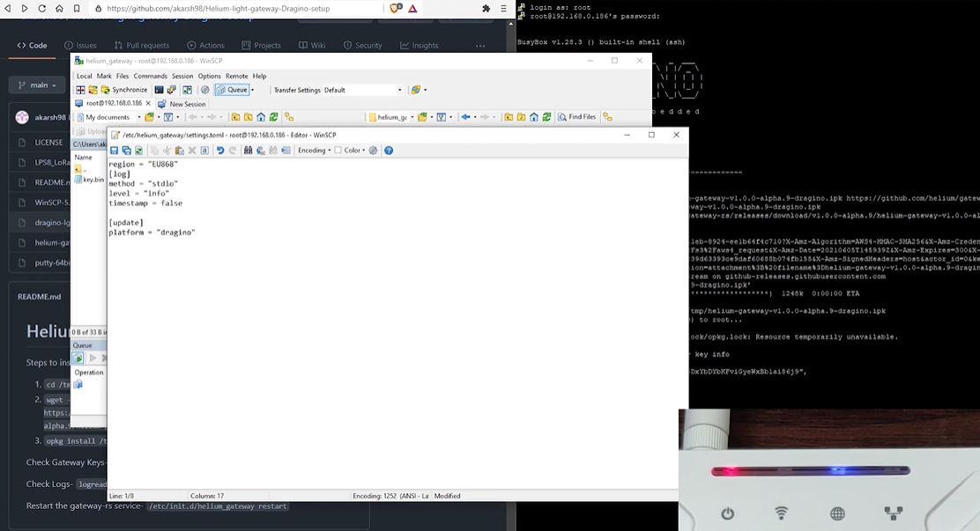980x531 pixels.
Task: Click the browser address bar URL
Action: pyautogui.click(x=219, y=8)
